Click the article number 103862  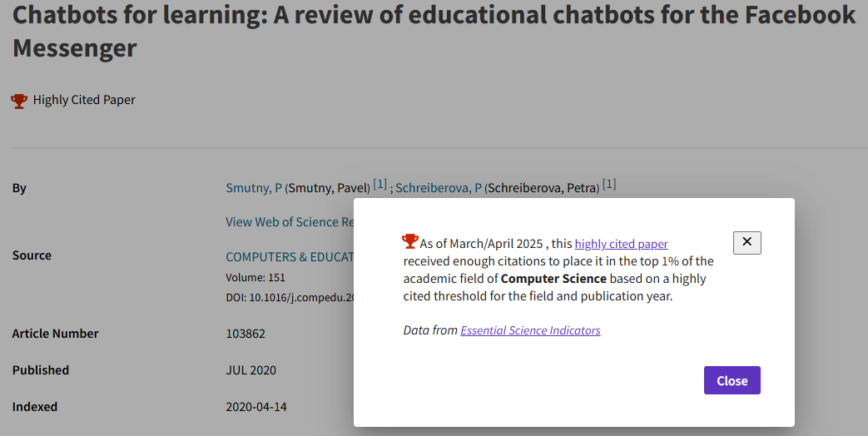[246, 334]
